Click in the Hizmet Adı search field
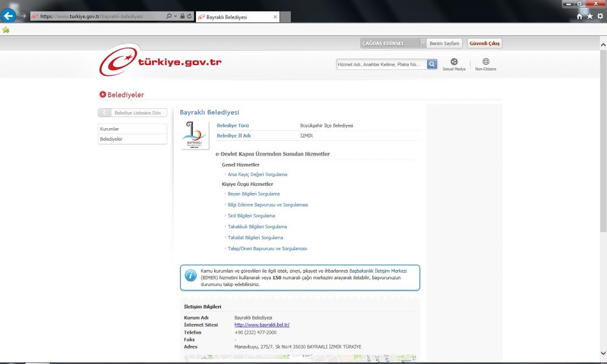The width and height of the screenshot is (607, 364). [x=381, y=64]
